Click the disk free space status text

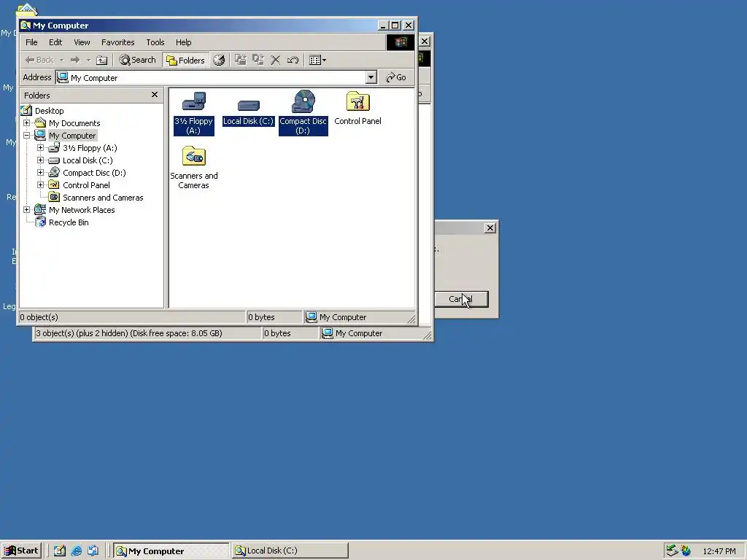tap(129, 333)
